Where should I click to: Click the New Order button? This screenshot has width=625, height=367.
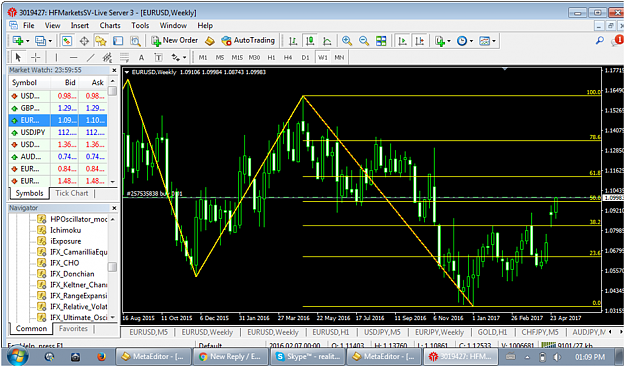click(175, 40)
